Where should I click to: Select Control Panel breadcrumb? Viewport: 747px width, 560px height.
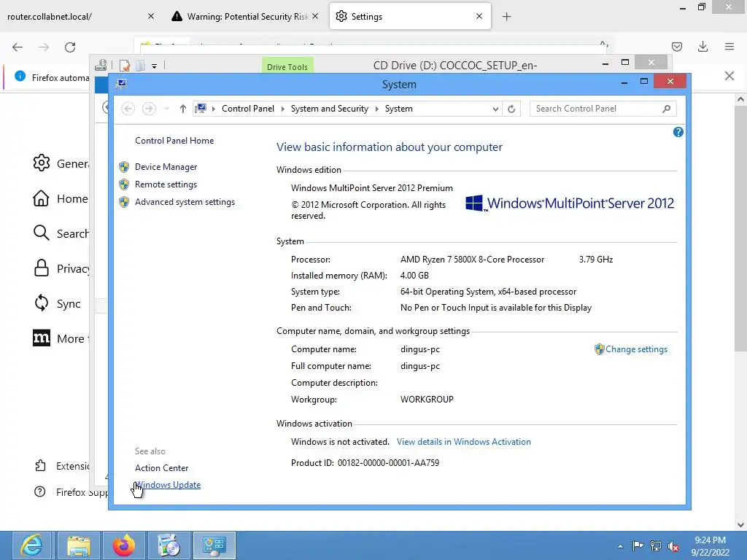coord(248,109)
